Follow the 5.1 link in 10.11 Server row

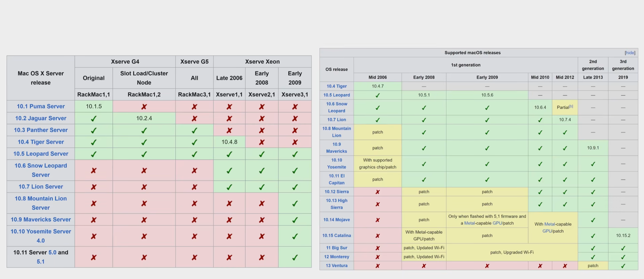(x=41, y=262)
